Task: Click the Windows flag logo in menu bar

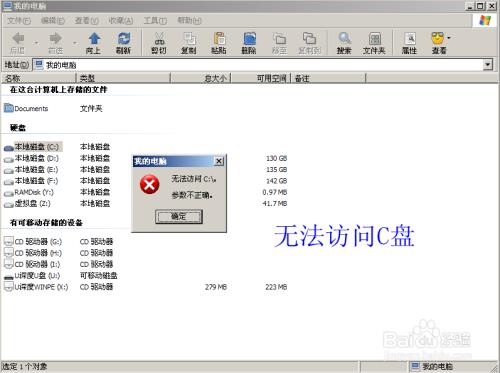Action: 485,20
